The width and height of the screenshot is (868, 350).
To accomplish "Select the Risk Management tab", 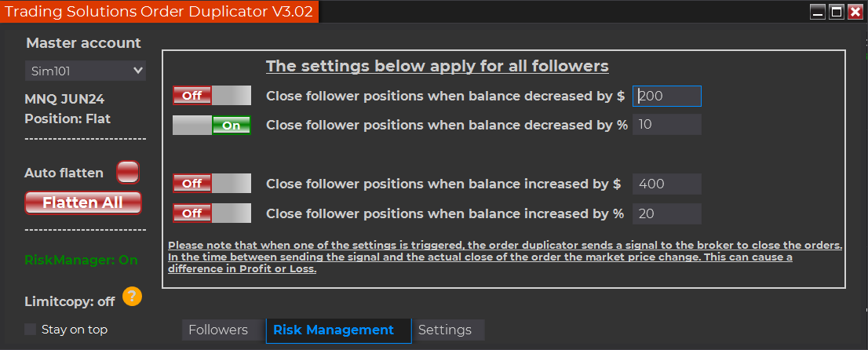I will click(x=334, y=330).
